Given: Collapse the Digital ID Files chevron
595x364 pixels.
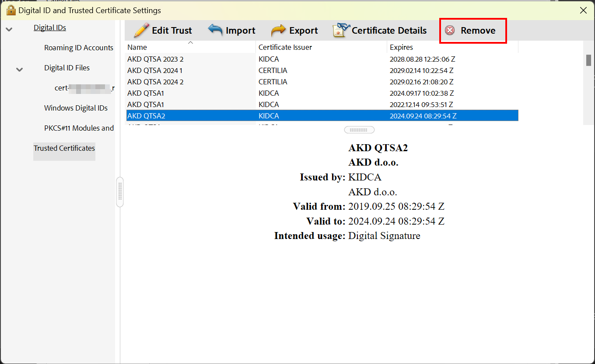Looking at the screenshot, I should coord(19,69).
